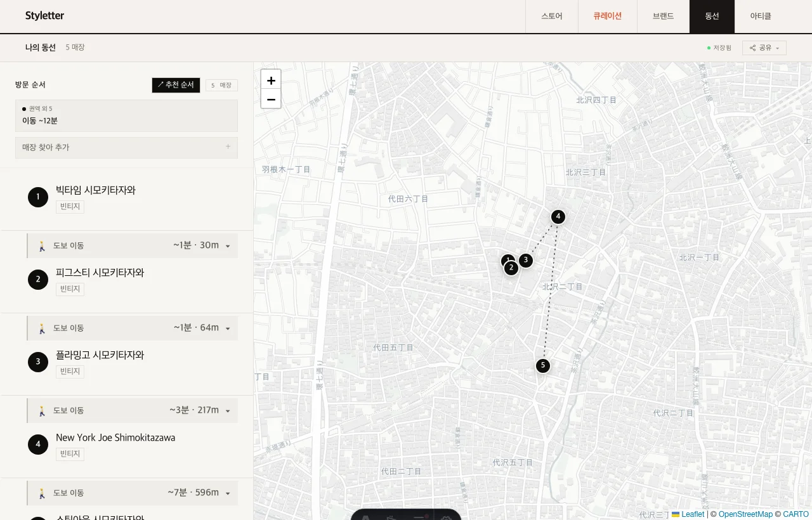This screenshot has width=812, height=520.
Task: Switch to the 스토어 tab
Action: 552,16
